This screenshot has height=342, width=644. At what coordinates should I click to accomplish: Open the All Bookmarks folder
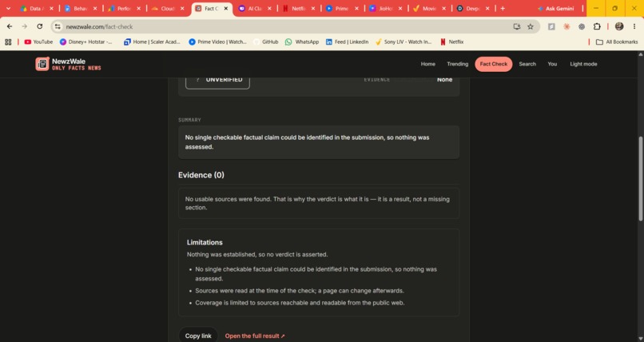(x=617, y=42)
